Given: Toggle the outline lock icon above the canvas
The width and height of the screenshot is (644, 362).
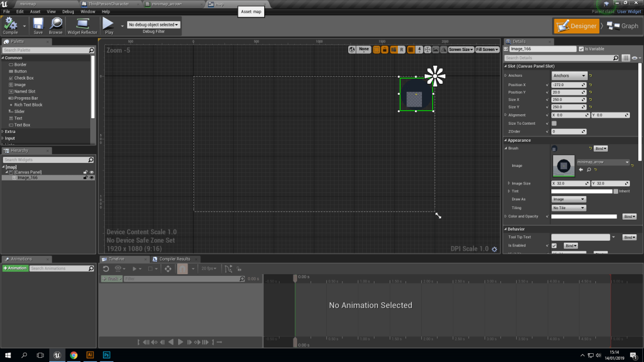Looking at the screenshot, I should 384,50.
